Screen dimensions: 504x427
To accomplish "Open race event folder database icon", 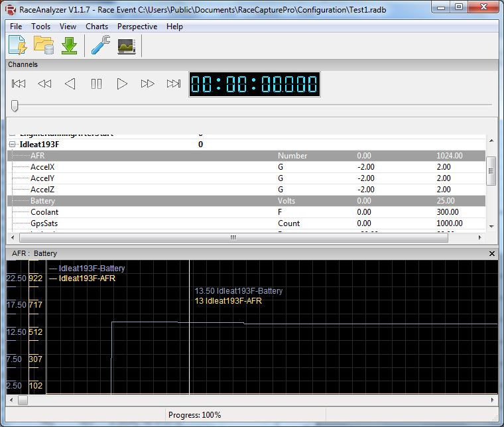I will coord(44,45).
